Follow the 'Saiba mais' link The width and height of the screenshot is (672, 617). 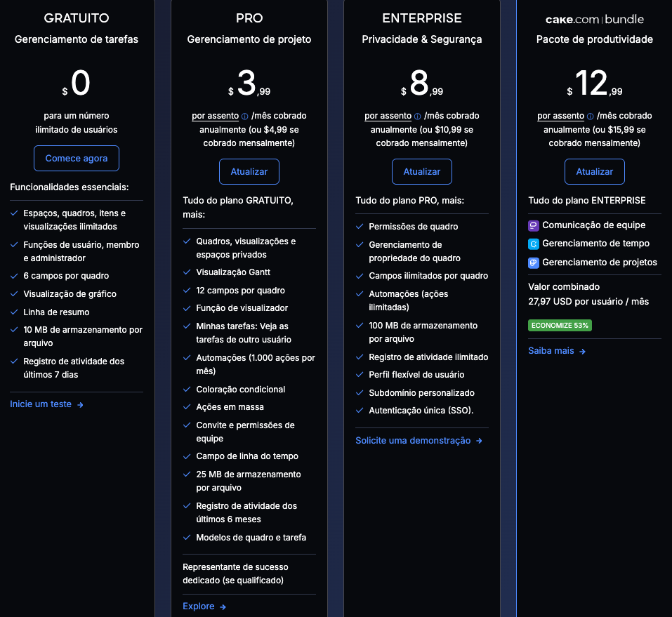coord(551,350)
